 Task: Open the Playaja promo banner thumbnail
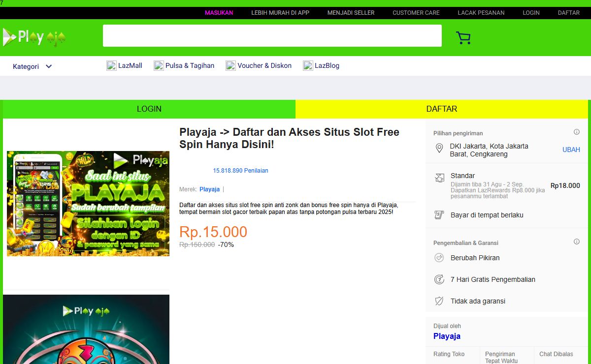click(x=88, y=204)
